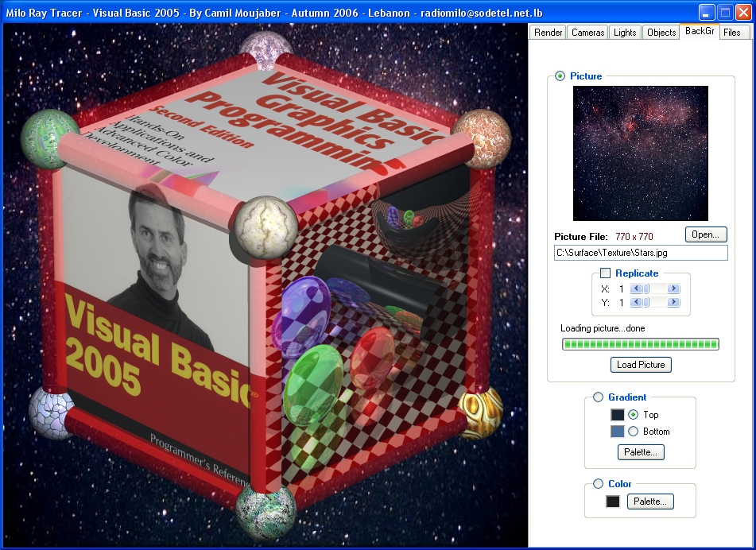Select the Picture background radio button

pyautogui.click(x=560, y=76)
